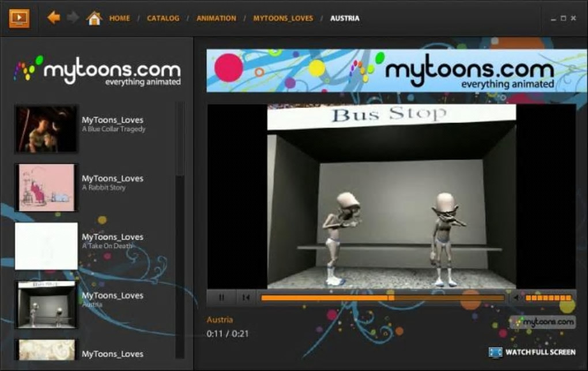Click the playlist vertical scrollbar
Screen dimensions: 588x371
click(180, 230)
